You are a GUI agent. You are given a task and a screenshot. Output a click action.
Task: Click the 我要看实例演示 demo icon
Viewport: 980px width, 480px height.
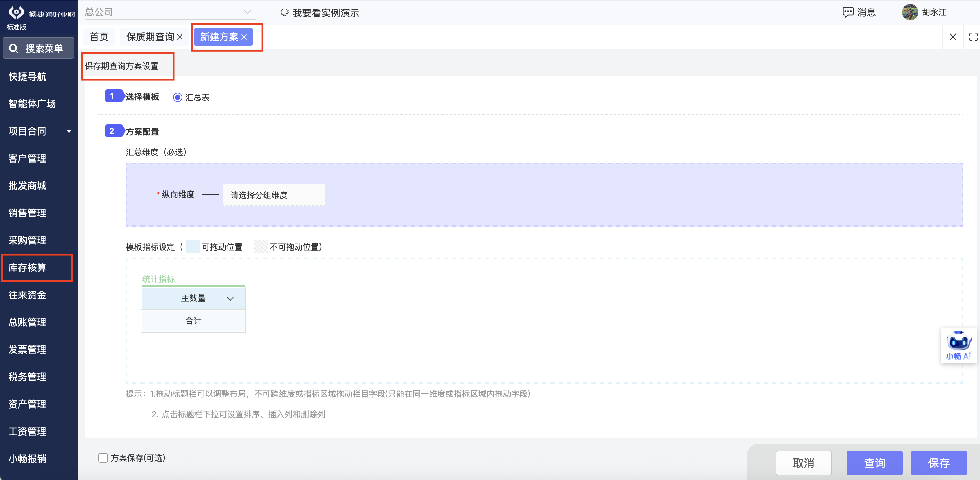point(284,13)
